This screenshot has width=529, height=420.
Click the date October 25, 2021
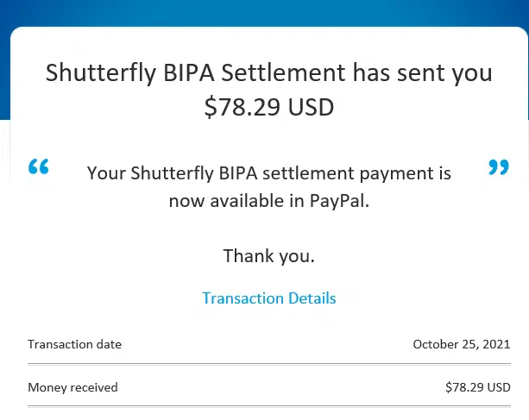click(x=462, y=344)
